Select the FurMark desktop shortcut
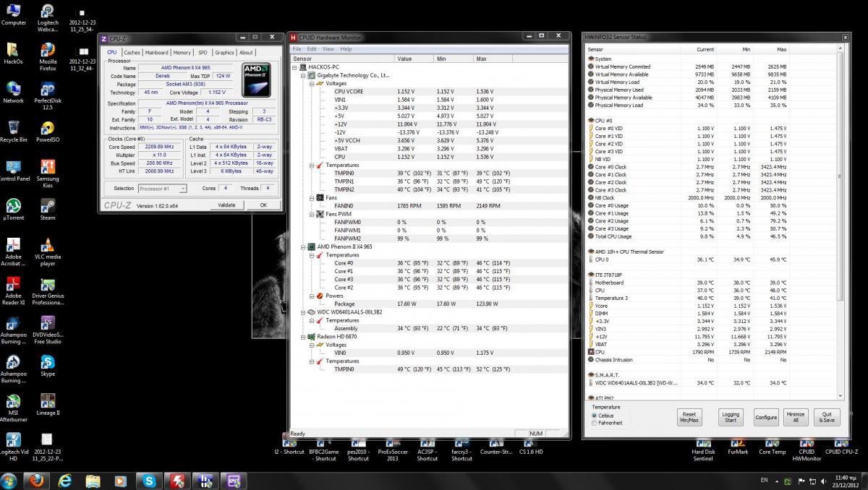The image size is (868, 490). 738,445
